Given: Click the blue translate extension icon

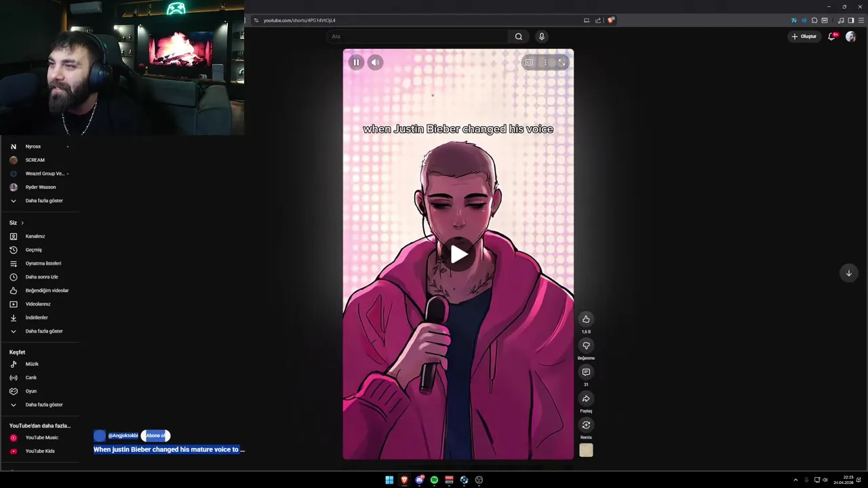Looking at the screenshot, I should click(794, 20).
